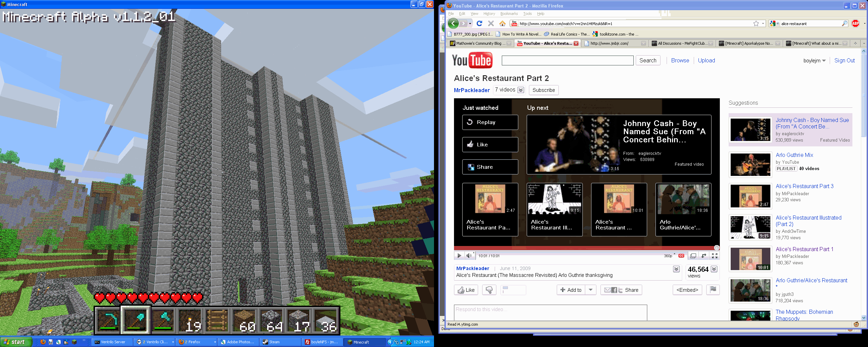Select diamond shovel in Minecraft hotbar

click(136, 321)
